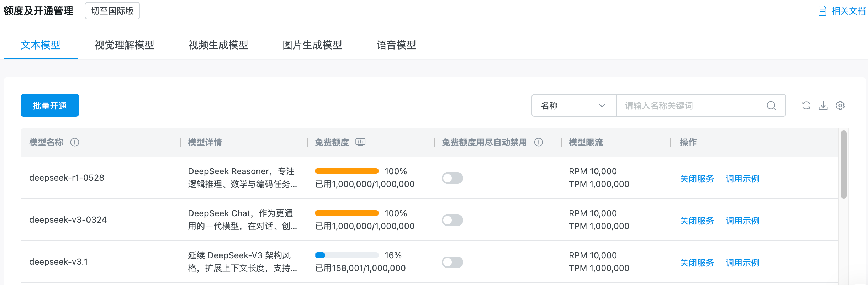Click the search magnifier icon
Viewport: 868px width, 285px height.
pyautogui.click(x=771, y=105)
